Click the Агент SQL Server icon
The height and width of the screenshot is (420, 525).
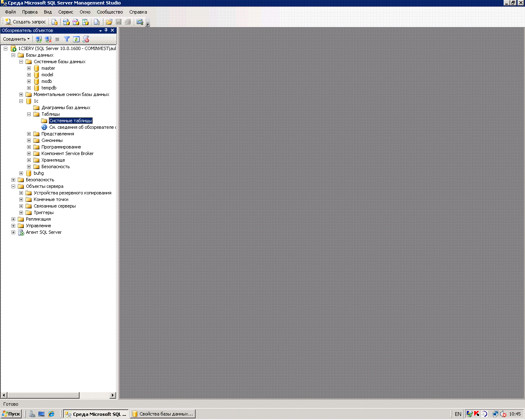pos(21,232)
